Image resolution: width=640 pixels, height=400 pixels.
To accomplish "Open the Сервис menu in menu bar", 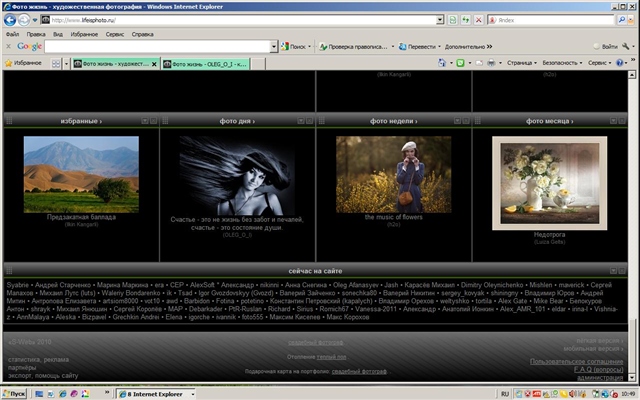I will (114, 33).
